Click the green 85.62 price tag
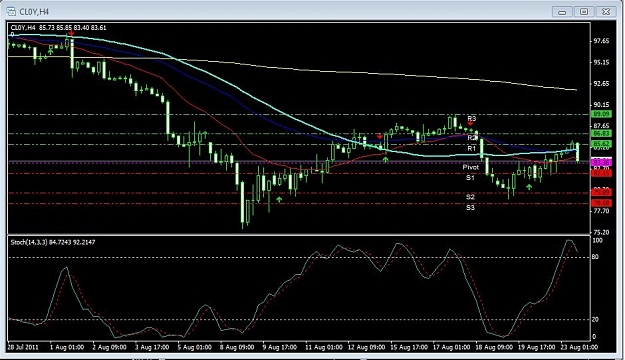The height and width of the screenshot is (360, 625). [601, 144]
